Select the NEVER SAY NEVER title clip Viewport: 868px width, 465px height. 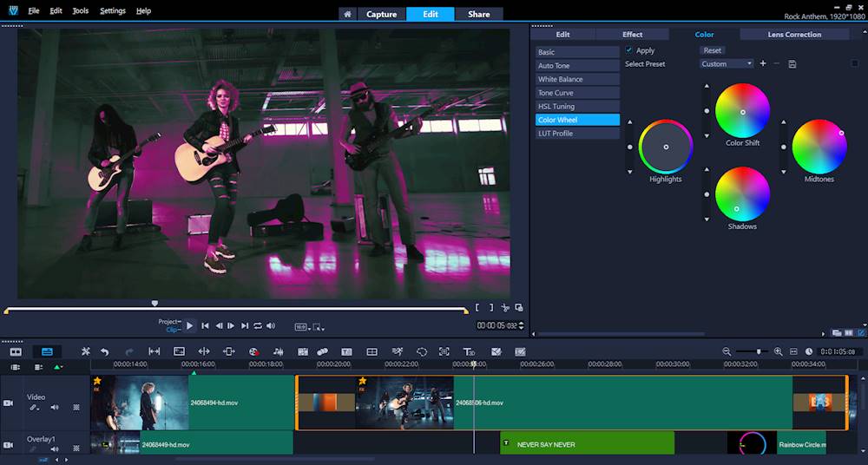587,444
